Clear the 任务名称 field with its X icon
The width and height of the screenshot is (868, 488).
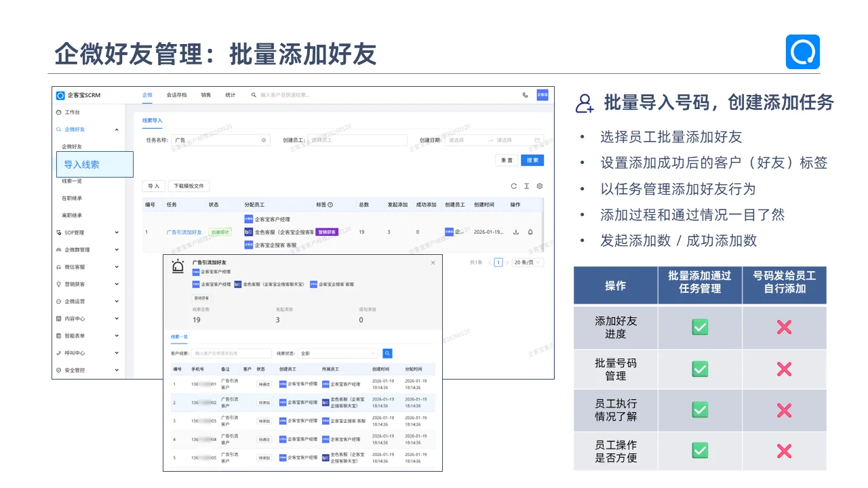(264, 140)
